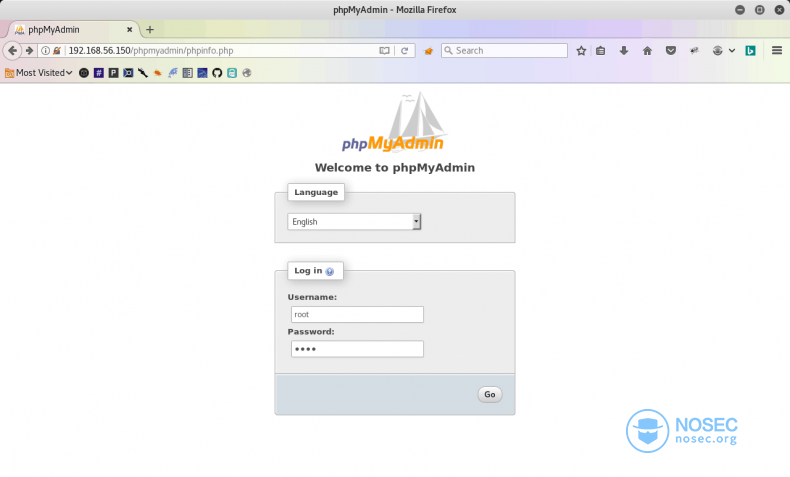Image resolution: width=790 pixels, height=477 pixels.
Task: Click the teal Bing toolbar icon
Action: pos(750,50)
